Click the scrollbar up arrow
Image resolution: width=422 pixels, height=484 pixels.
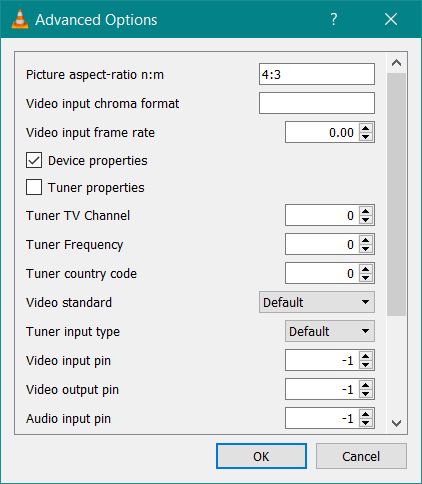pyautogui.click(x=396, y=63)
